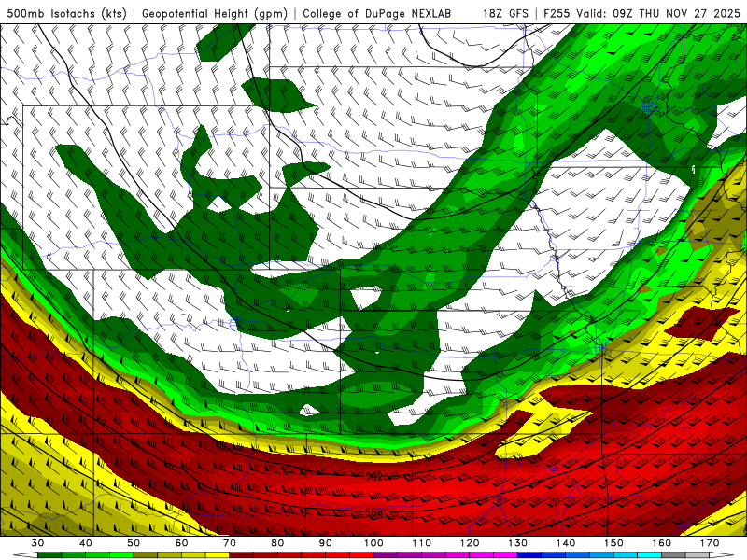Click the '5520' height contour label

[377, 476]
